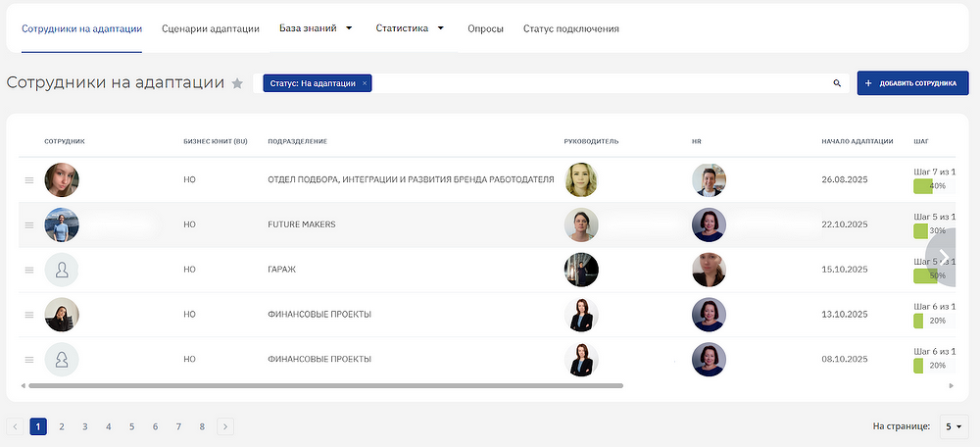Open the 'На странице' page size dropdown

(954, 426)
